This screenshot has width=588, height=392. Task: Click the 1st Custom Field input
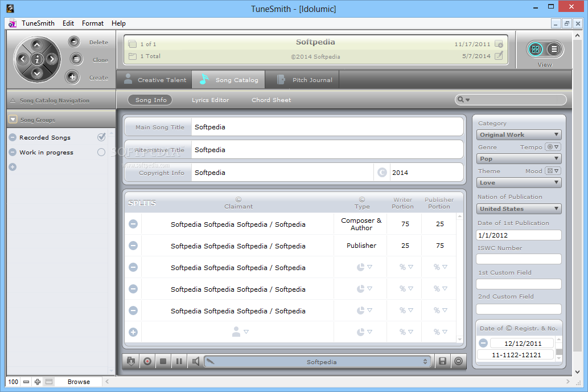tap(519, 284)
